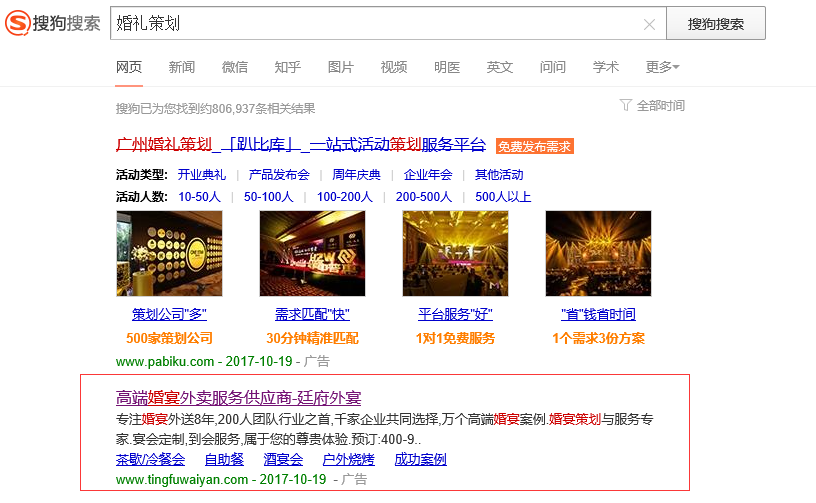Switch to the 图片 tab

341,67
